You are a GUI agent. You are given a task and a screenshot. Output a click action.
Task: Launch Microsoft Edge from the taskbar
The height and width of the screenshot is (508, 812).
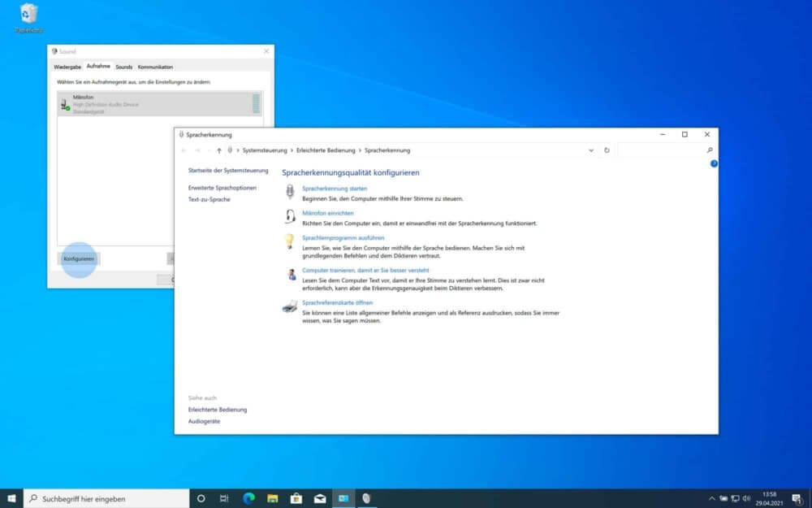(249, 499)
